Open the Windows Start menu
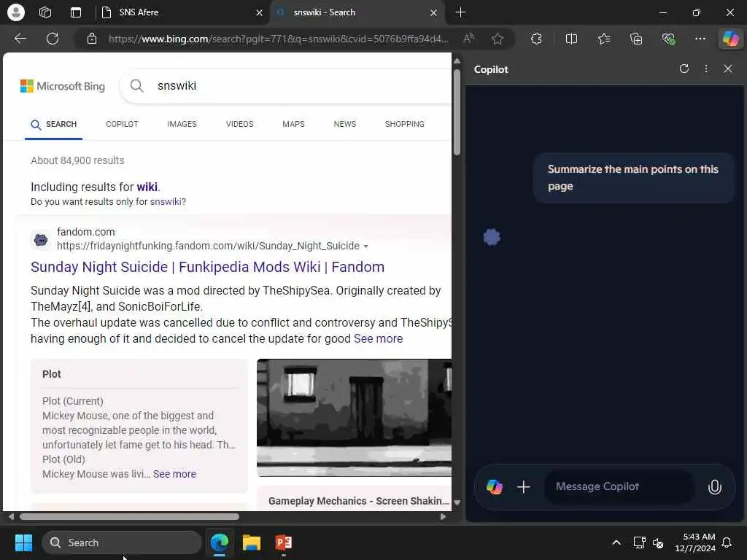The height and width of the screenshot is (560, 747). [23, 542]
